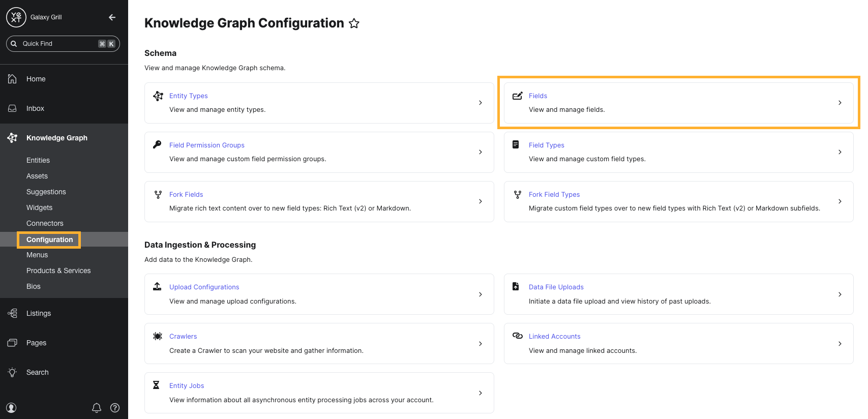Screen dimensions: 868x419
Task: Click chevron on Fork Fields card
Action: [x=481, y=201]
